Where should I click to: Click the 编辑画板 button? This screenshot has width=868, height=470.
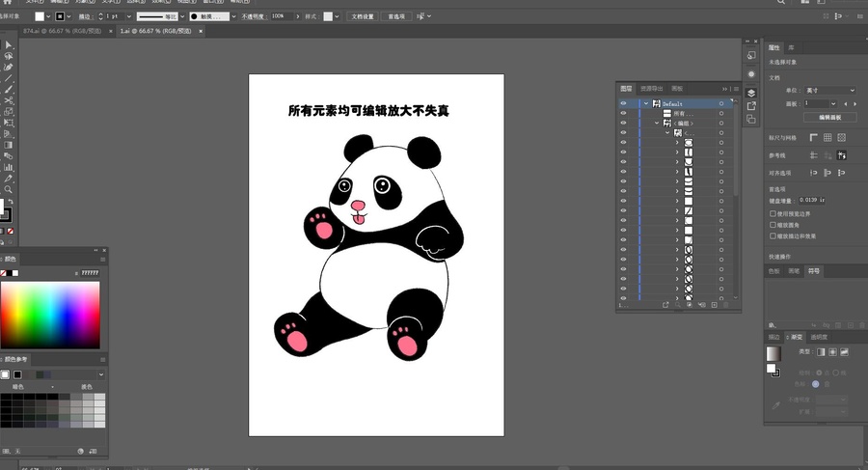829,118
